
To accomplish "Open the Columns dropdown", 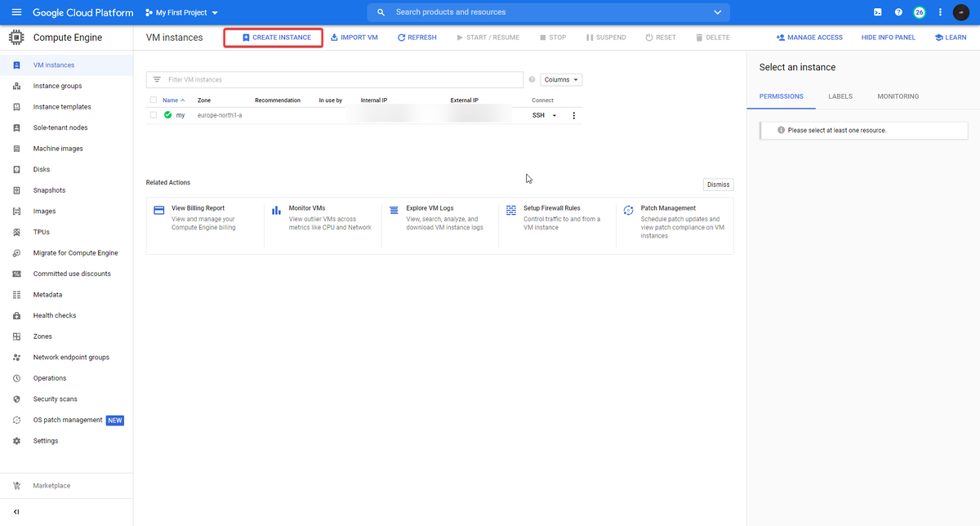I will click(561, 79).
